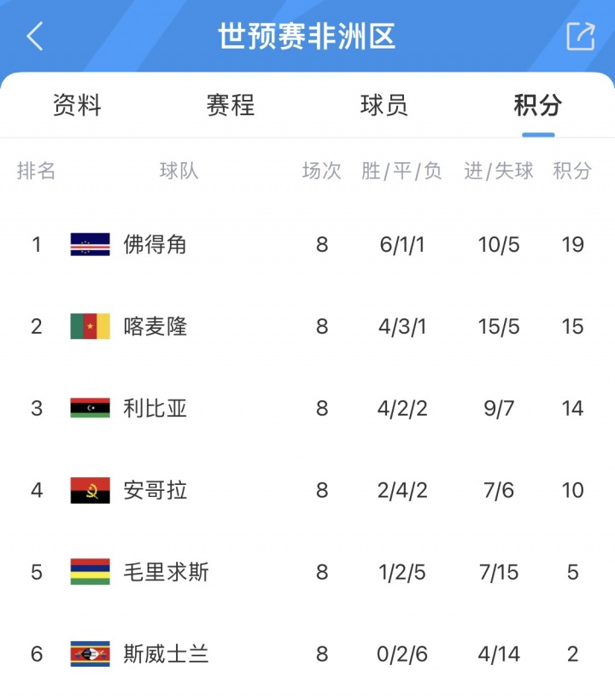The height and width of the screenshot is (700, 615).
Task: Tap the Eswatini flag icon
Action: click(90, 655)
